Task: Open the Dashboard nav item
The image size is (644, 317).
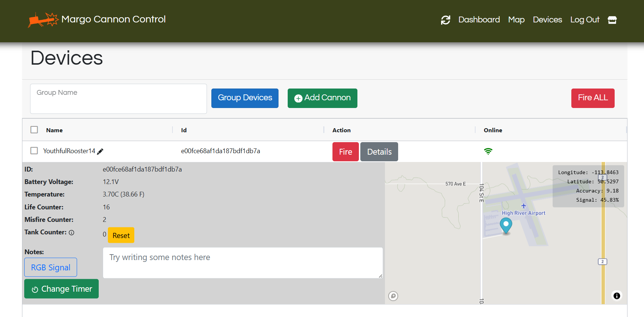Action: [x=479, y=20]
